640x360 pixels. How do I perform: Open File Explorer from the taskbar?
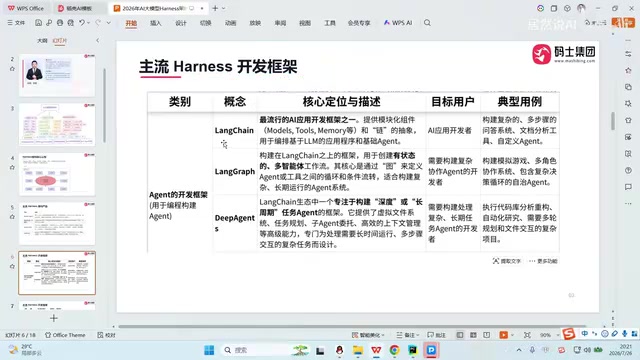358,350
